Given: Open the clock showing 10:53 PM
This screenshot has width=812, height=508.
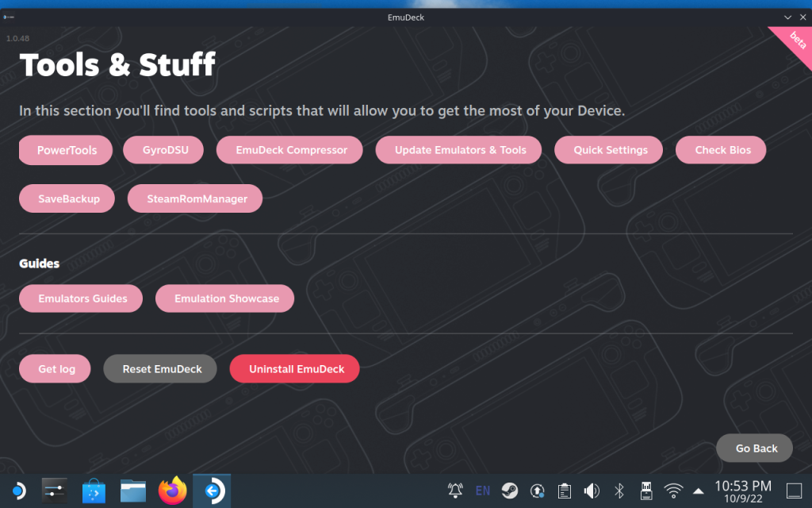Looking at the screenshot, I should [743, 491].
